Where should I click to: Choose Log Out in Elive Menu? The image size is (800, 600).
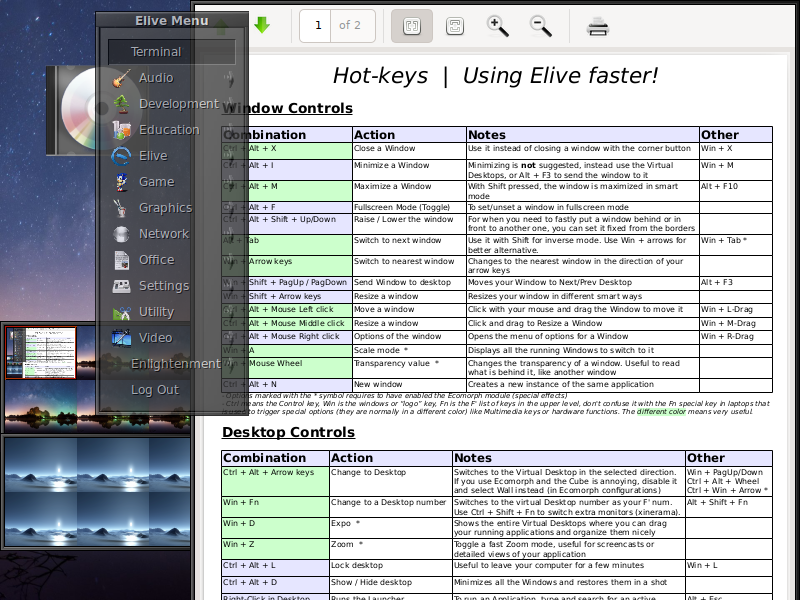click(x=172, y=390)
